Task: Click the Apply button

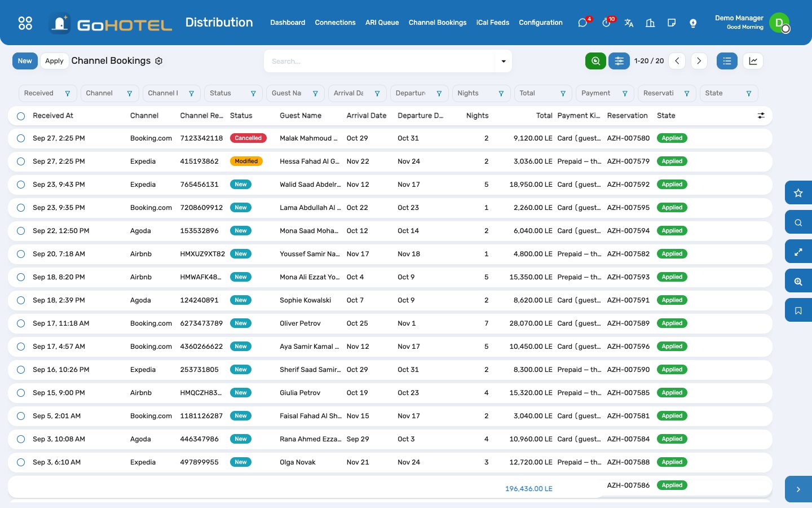Action: [54, 61]
